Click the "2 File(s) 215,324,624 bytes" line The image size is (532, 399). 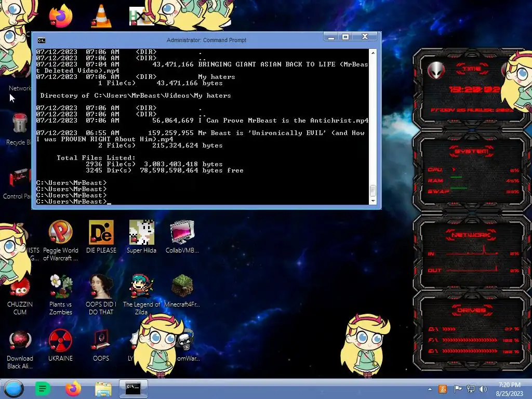(160, 145)
